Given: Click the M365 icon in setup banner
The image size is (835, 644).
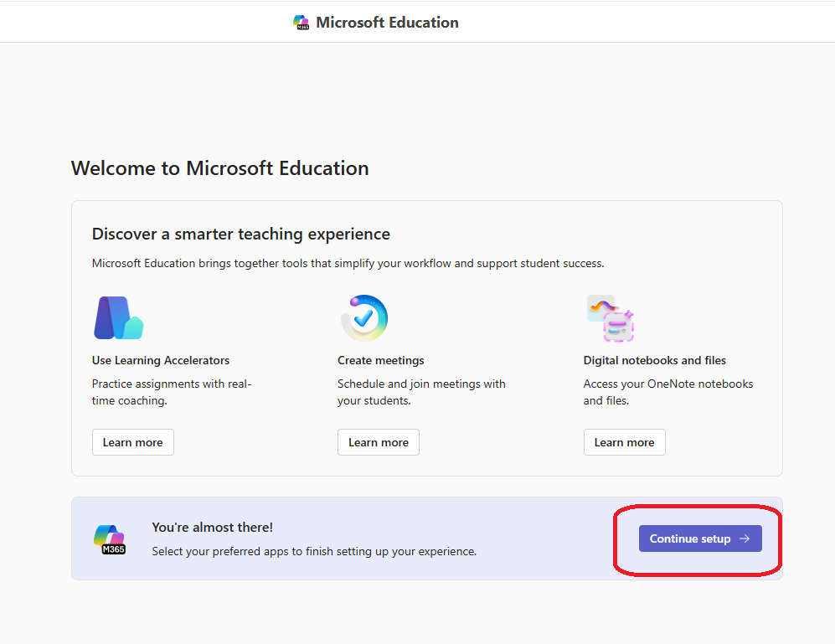Looking at the screenshot, I should pyautogui.click(x=110, y=539).
